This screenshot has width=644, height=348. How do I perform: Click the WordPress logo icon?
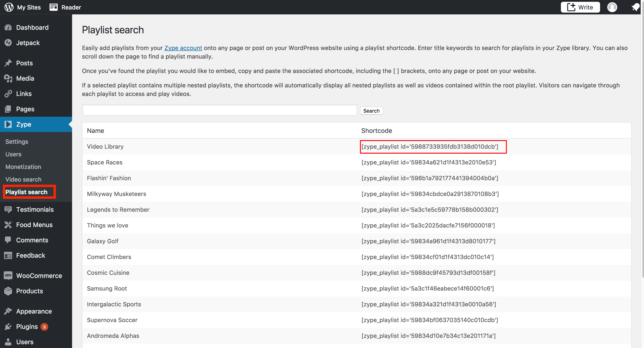(9, 7)
